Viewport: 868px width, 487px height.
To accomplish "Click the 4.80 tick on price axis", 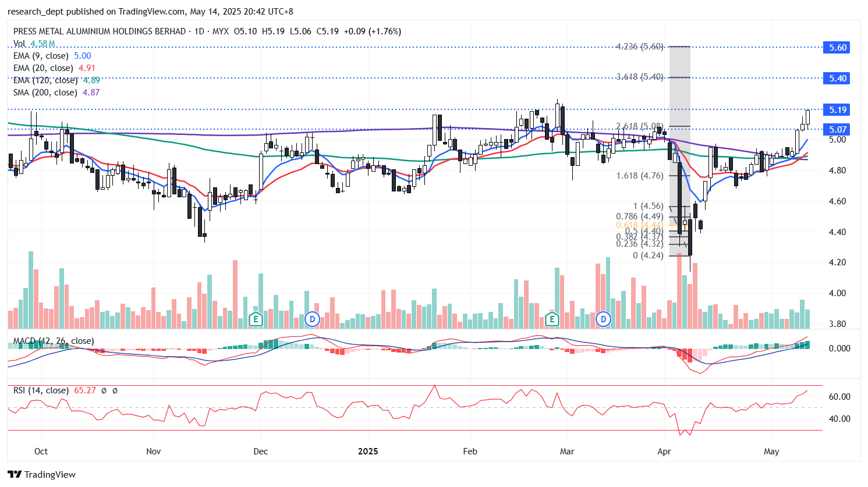I will [x=838, y=170].
